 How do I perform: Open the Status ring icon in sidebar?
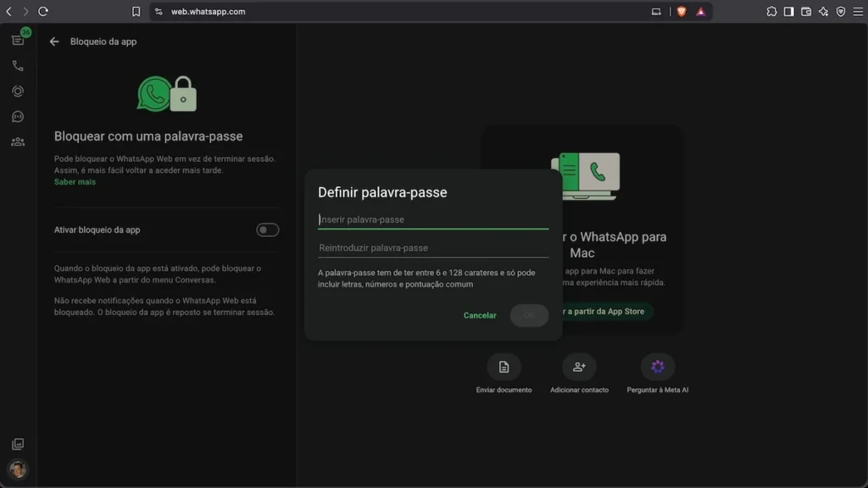[18, 91]
